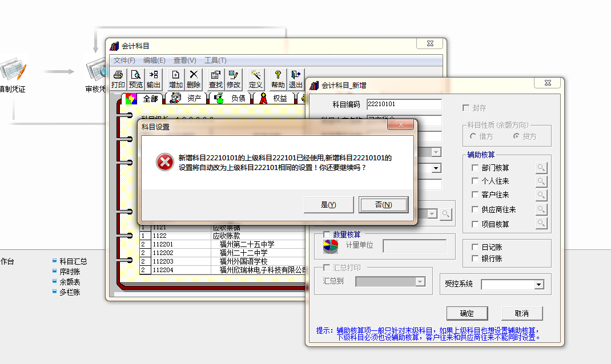Click the 退出 exit toolbar icon
This screenshot has width=611, height=364.
295,79
